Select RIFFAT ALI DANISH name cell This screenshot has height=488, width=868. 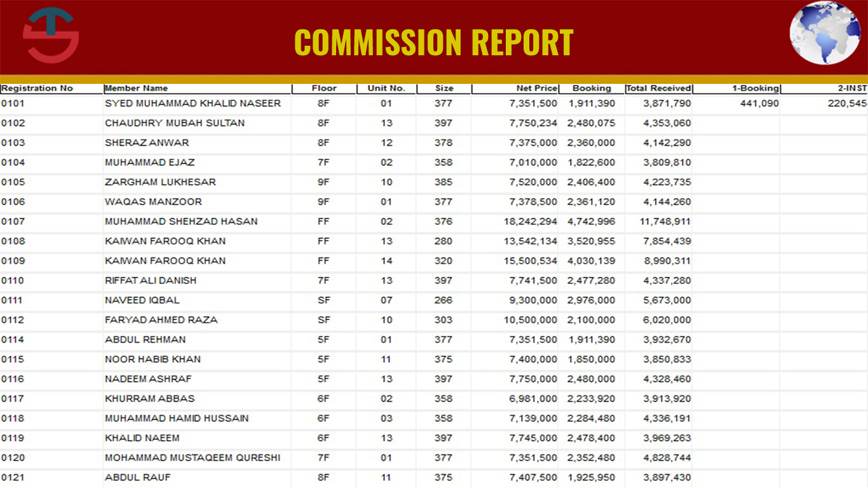click(151, 280)
